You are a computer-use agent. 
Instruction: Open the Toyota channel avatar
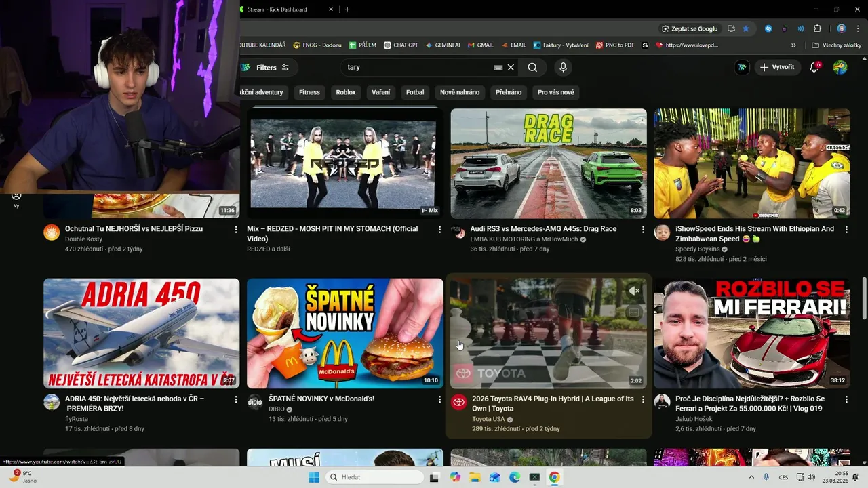(x=458, y=402)
